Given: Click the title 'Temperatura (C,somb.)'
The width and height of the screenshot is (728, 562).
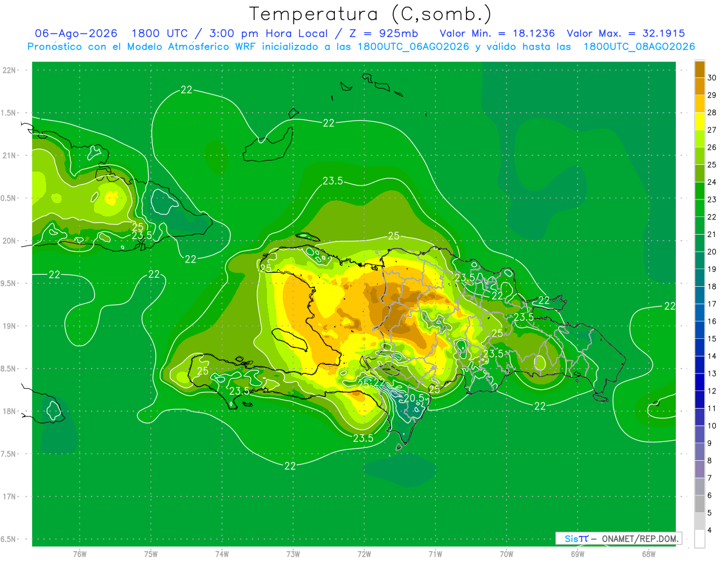Looking at the screenshot, I should point(371,14).
